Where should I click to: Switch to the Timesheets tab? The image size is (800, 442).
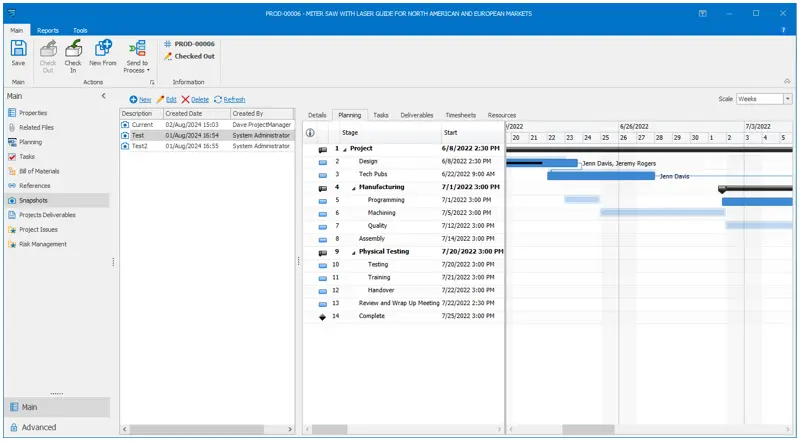[x=460, y=115]
